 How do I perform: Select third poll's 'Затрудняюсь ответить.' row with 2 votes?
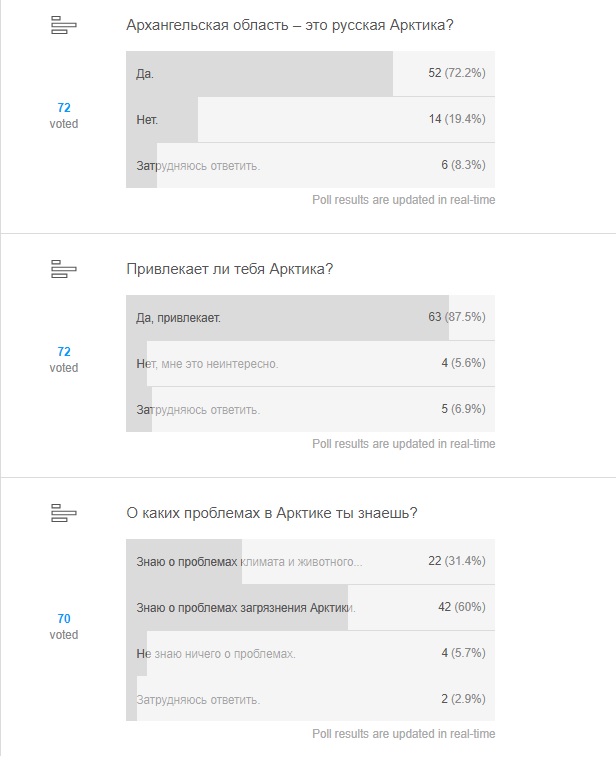310,699
